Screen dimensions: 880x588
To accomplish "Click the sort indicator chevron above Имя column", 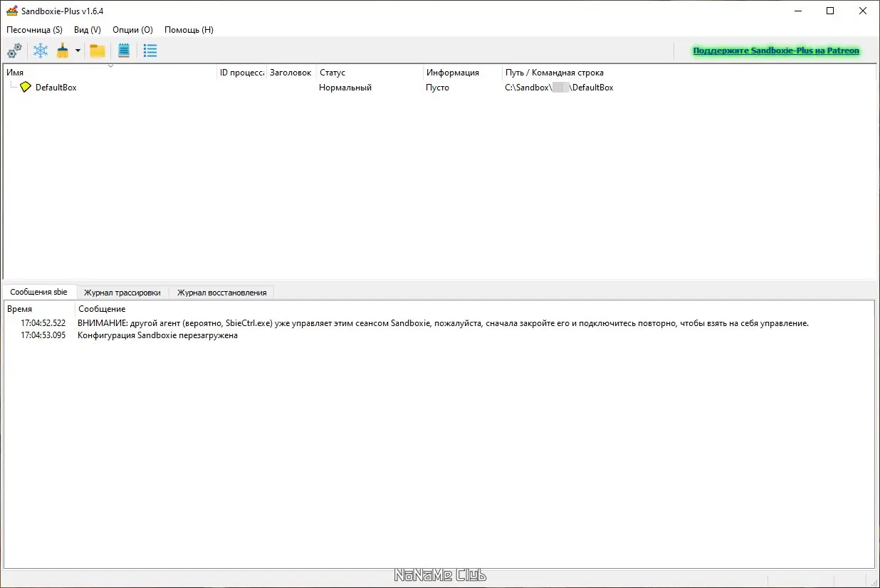I will point(110,66).
